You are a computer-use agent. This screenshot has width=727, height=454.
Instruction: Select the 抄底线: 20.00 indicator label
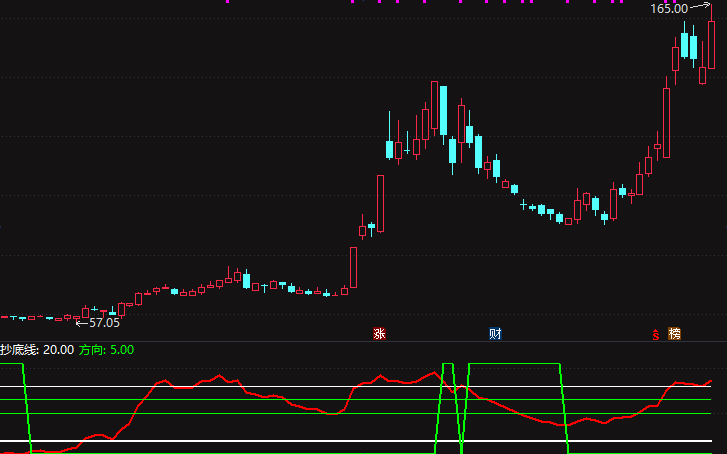point(37,350)
